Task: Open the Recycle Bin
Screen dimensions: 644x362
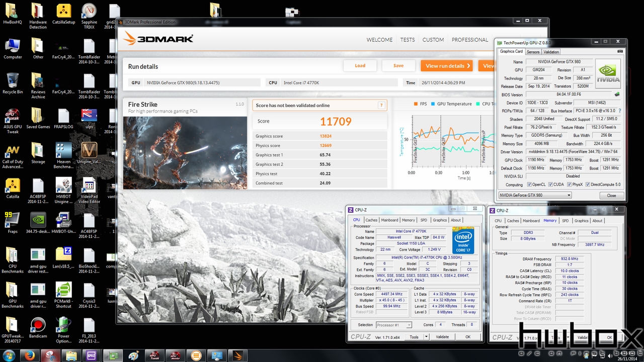Action: click(13, 84)
